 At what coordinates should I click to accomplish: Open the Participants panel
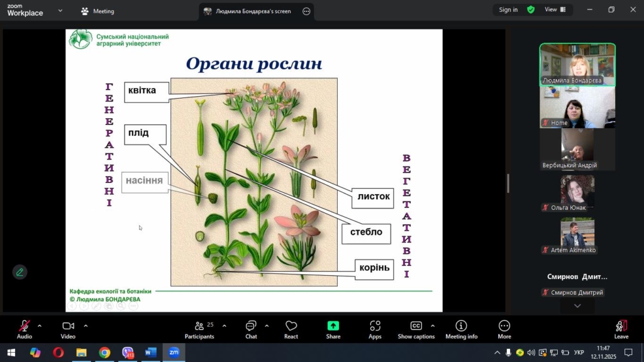(200, 329)
